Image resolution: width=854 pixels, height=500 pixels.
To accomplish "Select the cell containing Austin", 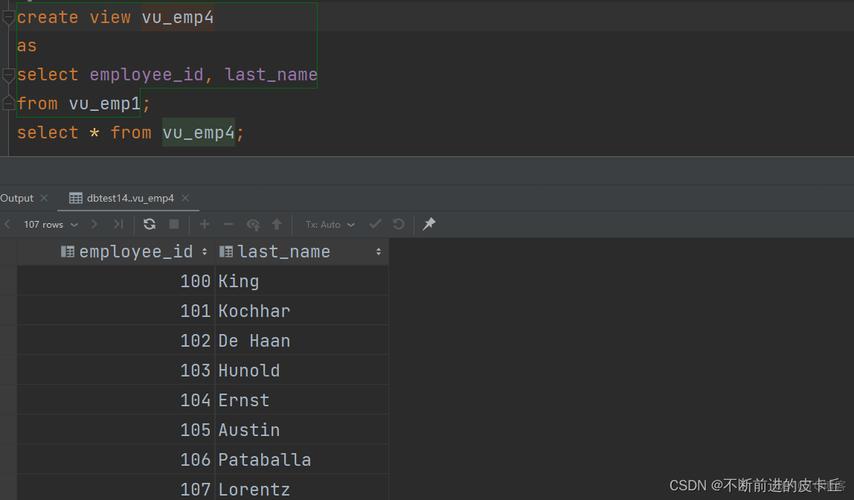I will click(302, 430).
